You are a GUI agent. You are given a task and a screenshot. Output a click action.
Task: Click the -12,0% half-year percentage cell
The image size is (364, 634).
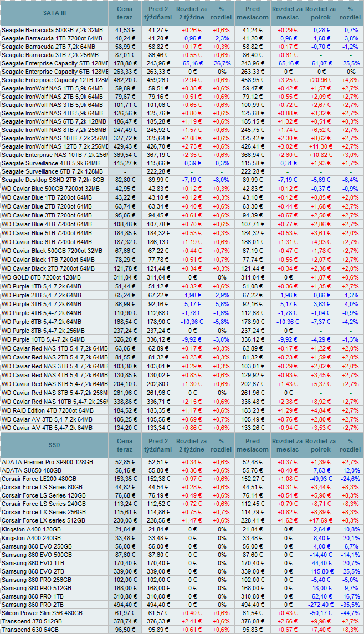point(350,470)
